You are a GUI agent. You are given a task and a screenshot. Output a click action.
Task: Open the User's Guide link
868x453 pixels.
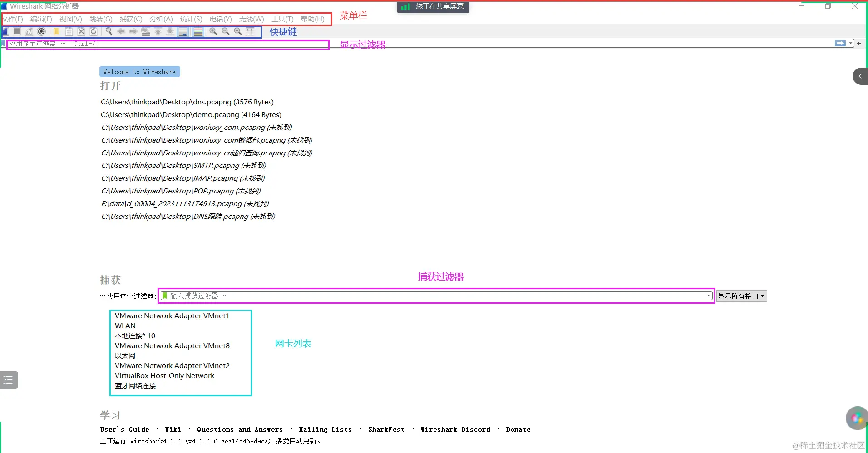[124, 429]
